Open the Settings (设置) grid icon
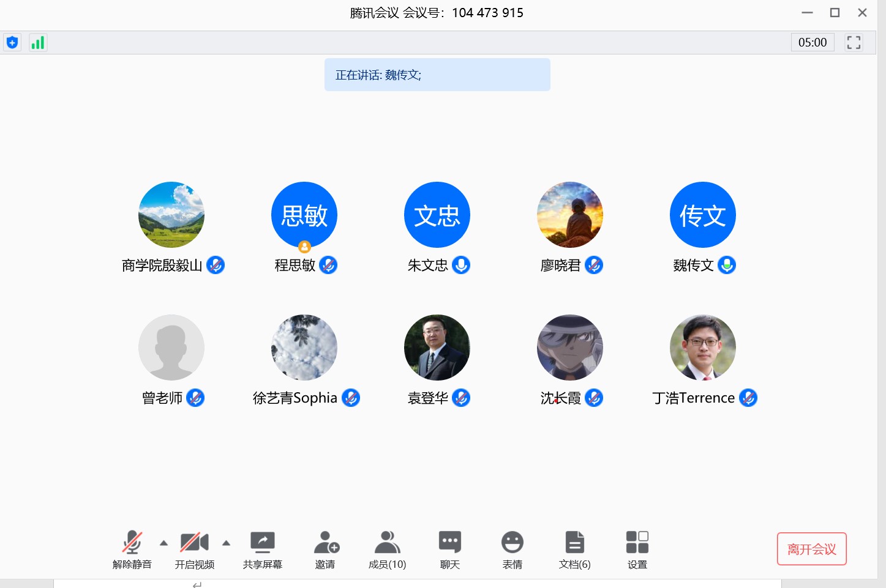The width and height of the screenshot is (886, 588). (x=637, y=549)
